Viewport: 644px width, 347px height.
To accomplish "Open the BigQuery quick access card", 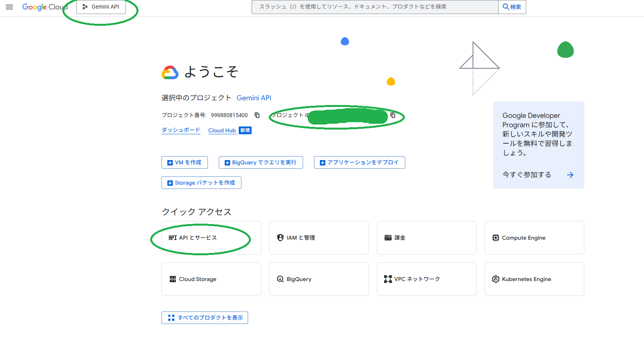I will (x=319, y=279).
